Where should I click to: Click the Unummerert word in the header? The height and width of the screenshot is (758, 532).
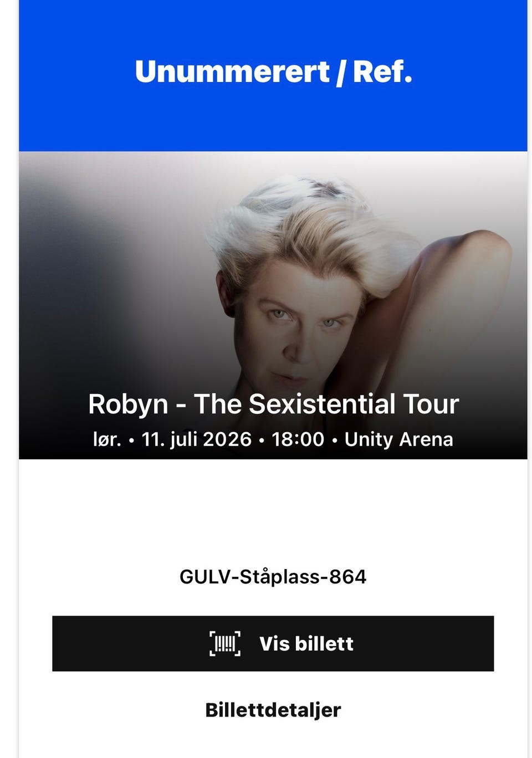point(232,71)
